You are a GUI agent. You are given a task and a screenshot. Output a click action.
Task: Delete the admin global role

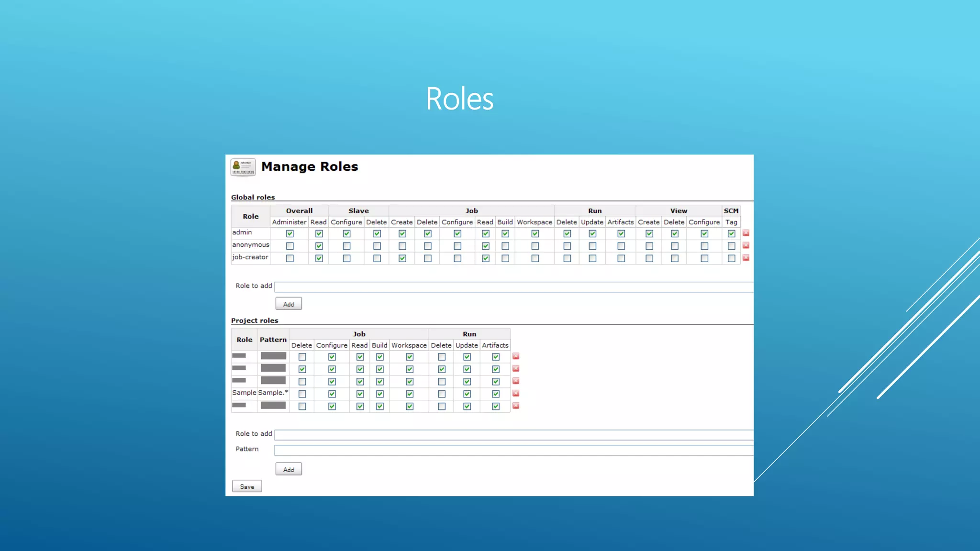[x=746, y=233]
